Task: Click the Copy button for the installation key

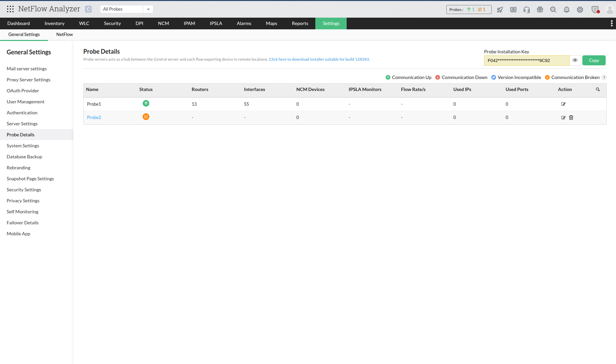Action: click(x=594, y=60)
